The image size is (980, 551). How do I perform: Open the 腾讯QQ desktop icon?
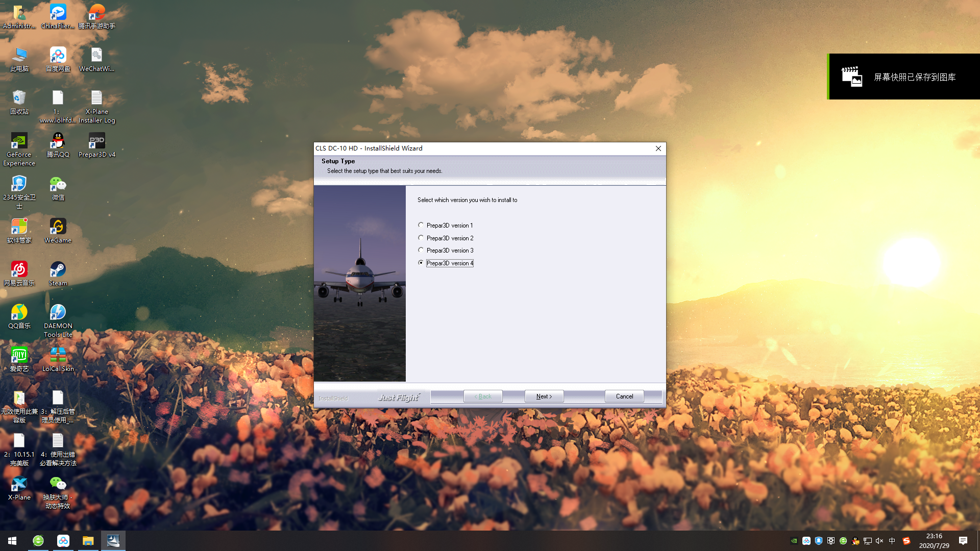pyautogui.click(x=58, y=145)
